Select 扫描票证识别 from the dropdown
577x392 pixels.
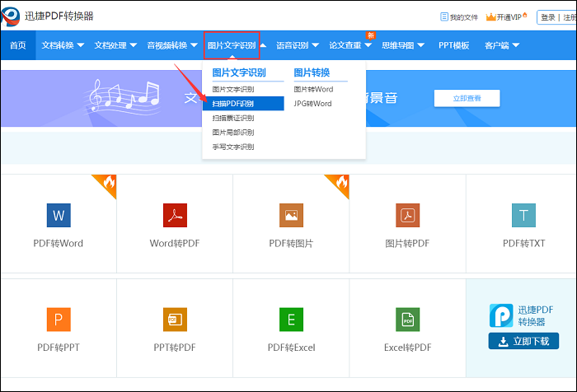(x=233, y=118)
